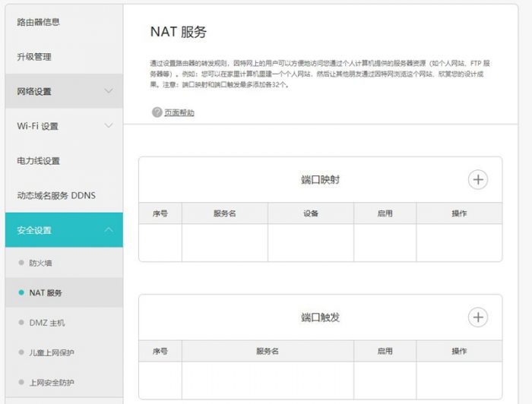532x404 pixels.
Task: Collapse the 安全设置 section chevron
Action: (109, 230)
